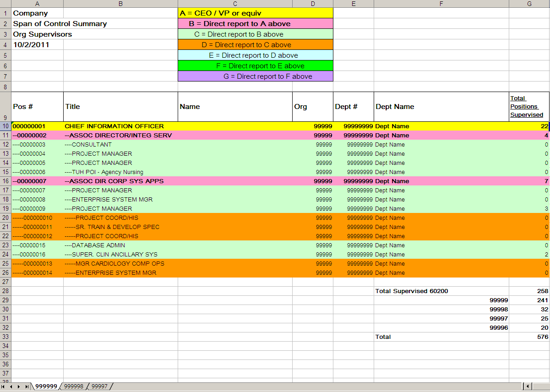
Task: Click the next-sheet navigation arrow
Action: (x=18, y=386)
